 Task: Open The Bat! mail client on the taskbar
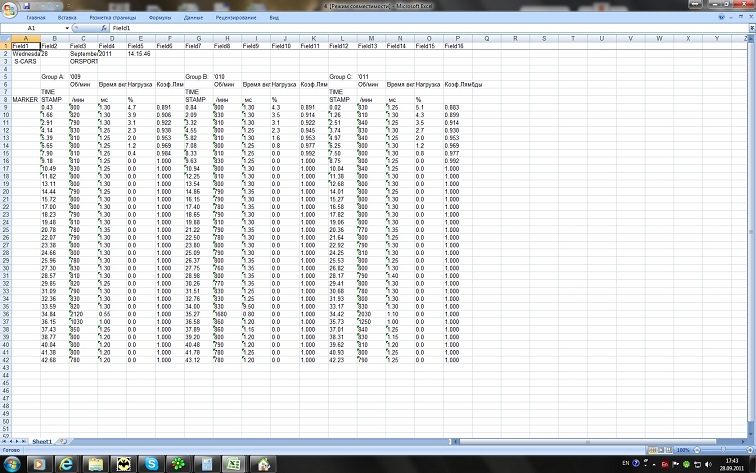[x=123, y=464]
